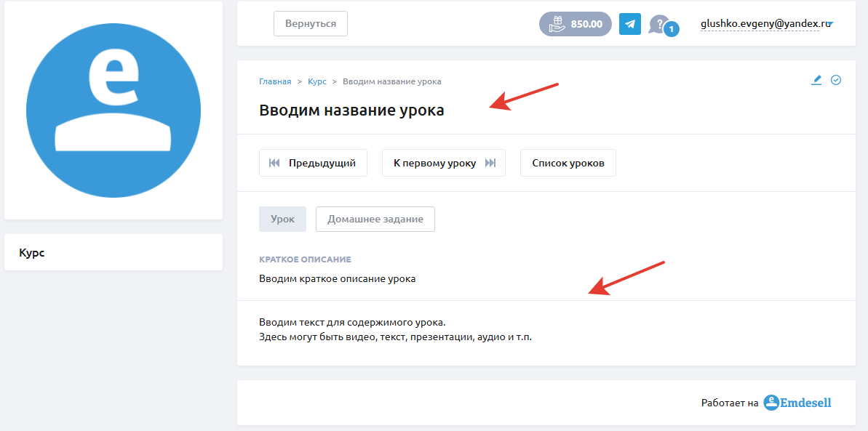Click the pencil edit lesson icon
Screen dimensions: 868x431
point(816,80)
